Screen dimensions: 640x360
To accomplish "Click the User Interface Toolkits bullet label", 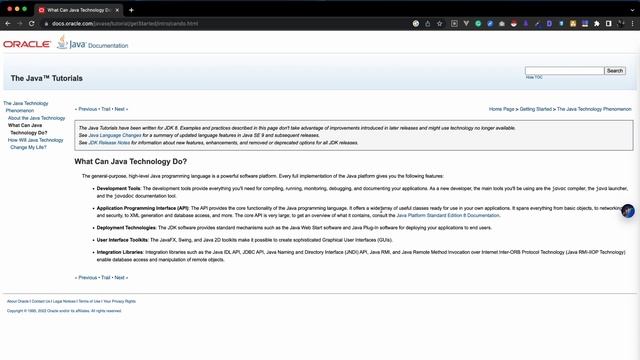I will pyautogui.click(x=122, y=240).
